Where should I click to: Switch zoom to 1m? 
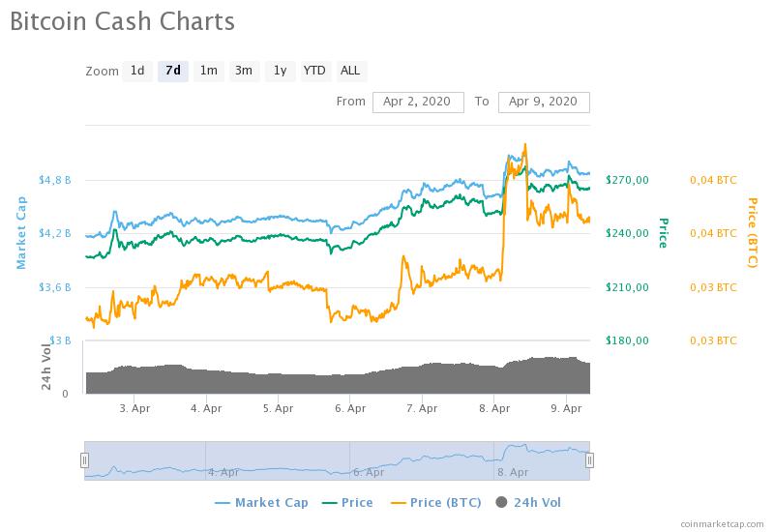pos(209,71)
